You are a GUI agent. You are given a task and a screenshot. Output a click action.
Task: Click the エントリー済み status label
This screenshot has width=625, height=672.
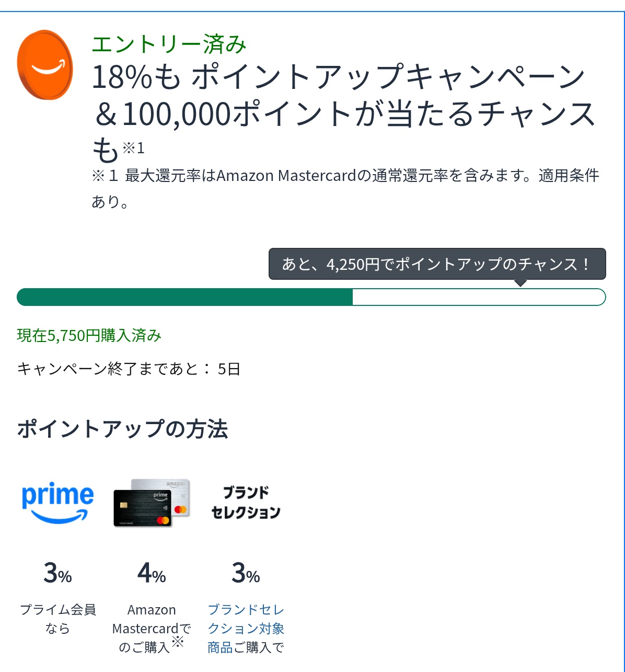[x=169, y=44]
